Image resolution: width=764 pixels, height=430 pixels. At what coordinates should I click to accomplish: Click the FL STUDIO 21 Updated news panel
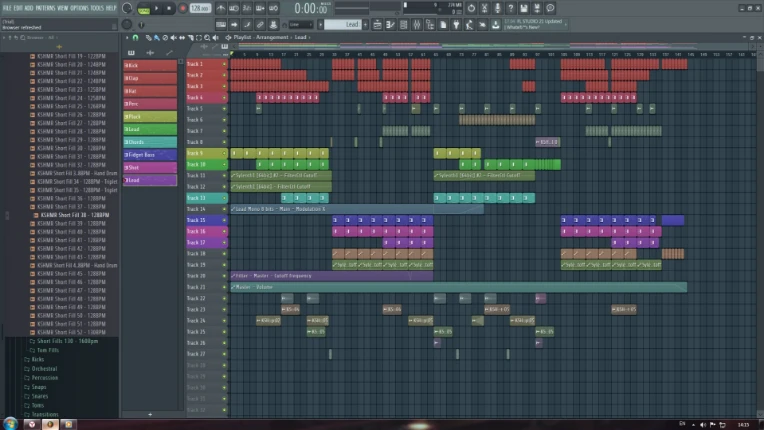pos(535,24)
